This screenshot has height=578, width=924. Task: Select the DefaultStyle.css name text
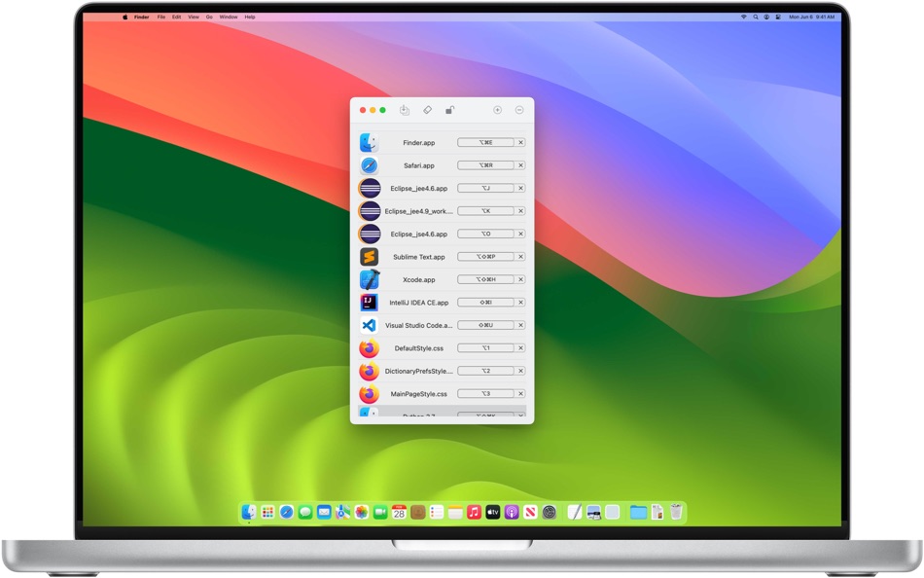pyautogui.click(x=419, y=348)
